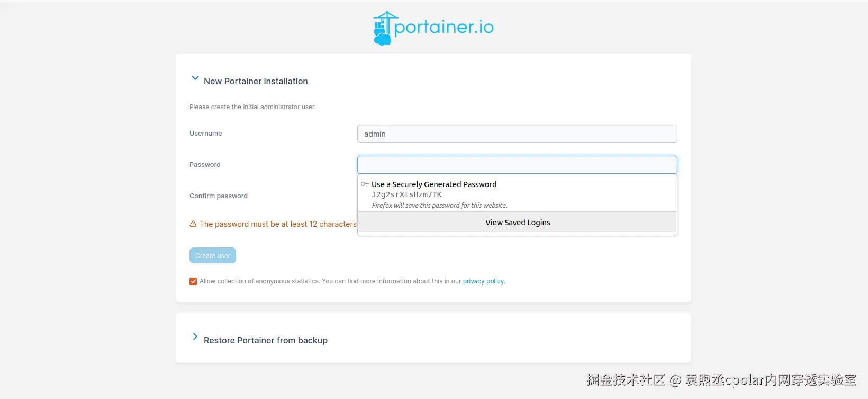Open View Saved Logins
868x399 pixels.
pos(517,223)
